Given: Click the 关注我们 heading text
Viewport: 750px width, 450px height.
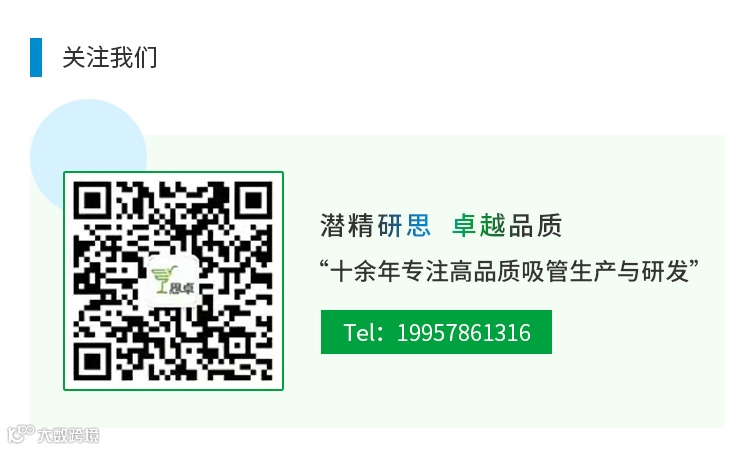Looking at the screenshot, I should point(110,57).
